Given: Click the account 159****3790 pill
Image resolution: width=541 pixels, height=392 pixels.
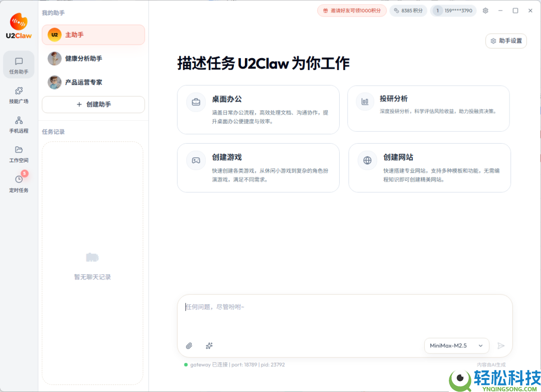Looking at the screenshot, I should (453, 11).
